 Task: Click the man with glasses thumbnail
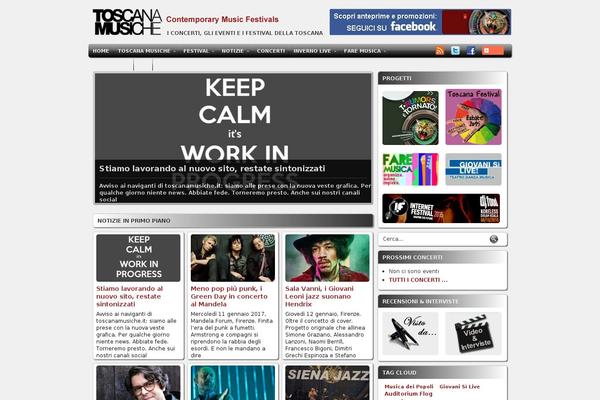click(138, 383)
